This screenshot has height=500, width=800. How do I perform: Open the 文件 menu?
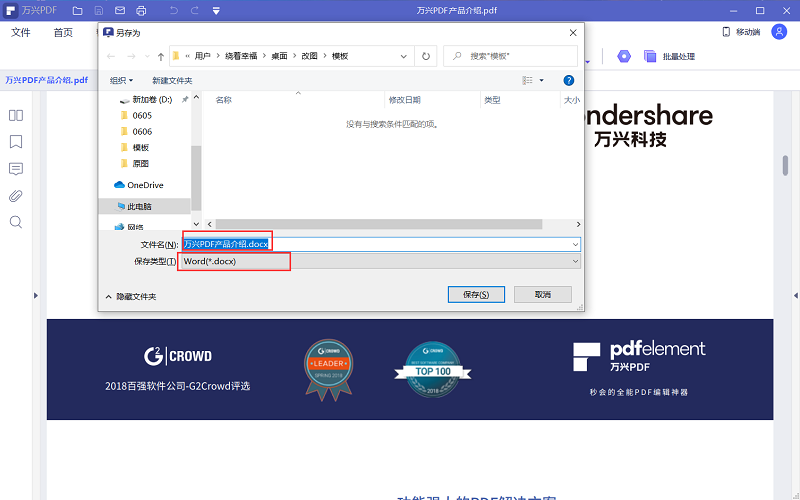(20, 33)
